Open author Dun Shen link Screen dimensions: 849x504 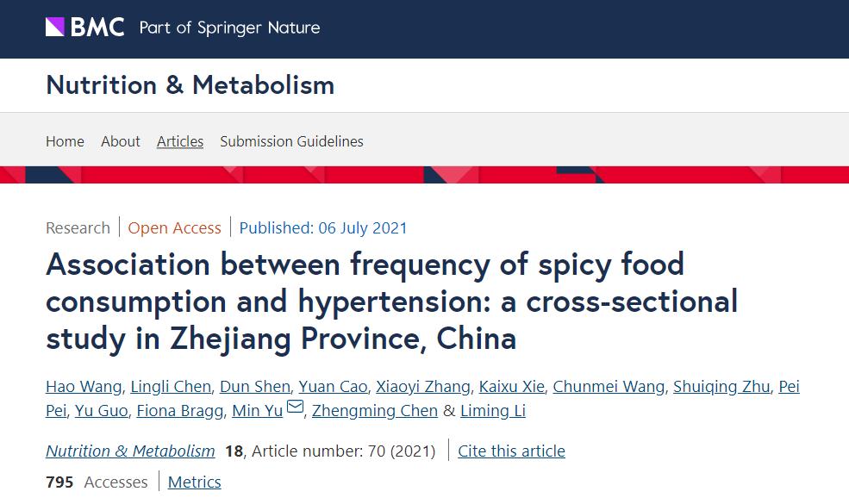[254, 387]
